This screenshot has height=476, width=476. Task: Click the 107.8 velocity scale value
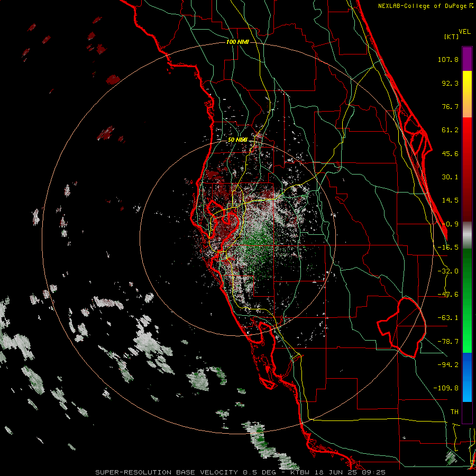click(448, 59)
